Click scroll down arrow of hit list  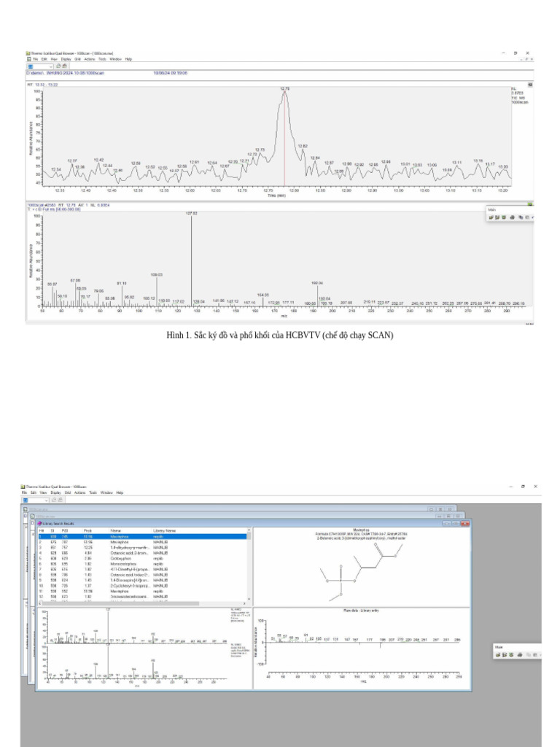249,599
